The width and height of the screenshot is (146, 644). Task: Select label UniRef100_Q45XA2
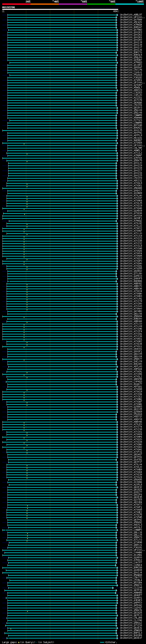click(x=131, y=605)
